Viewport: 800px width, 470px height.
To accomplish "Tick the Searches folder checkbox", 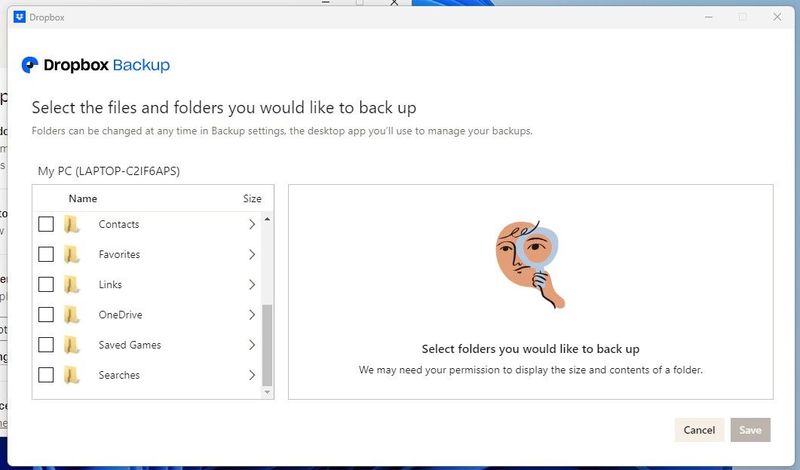I will (46, 375).
